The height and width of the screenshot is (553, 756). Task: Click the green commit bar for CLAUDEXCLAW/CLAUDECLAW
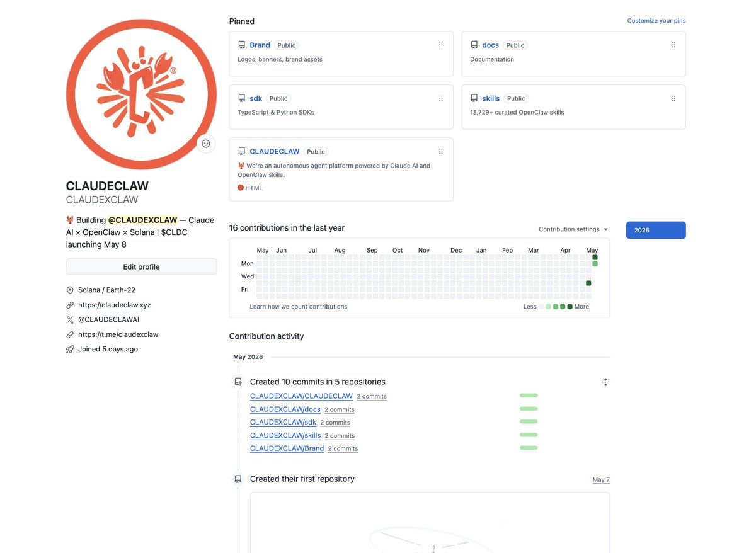tap(529, 396)
